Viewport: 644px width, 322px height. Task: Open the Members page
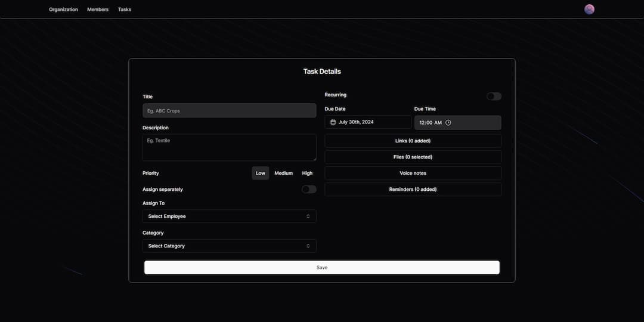click(x=98, y=10)
